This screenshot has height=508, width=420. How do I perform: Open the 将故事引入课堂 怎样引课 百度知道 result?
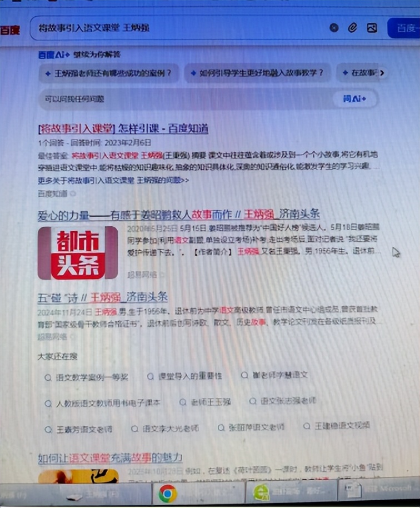(123, 129)
